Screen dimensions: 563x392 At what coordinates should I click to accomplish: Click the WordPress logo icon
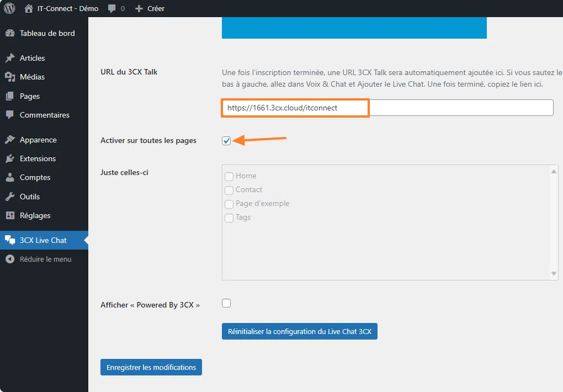[9, 8]
